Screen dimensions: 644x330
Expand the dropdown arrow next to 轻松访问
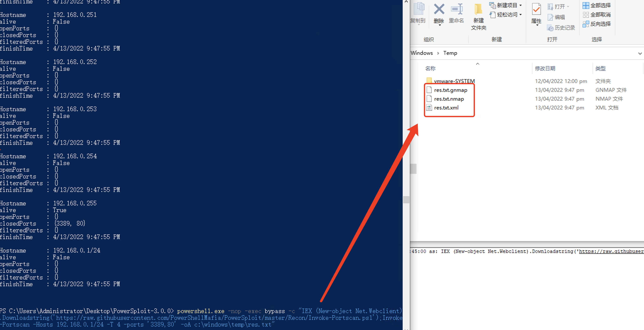(520, 15)
